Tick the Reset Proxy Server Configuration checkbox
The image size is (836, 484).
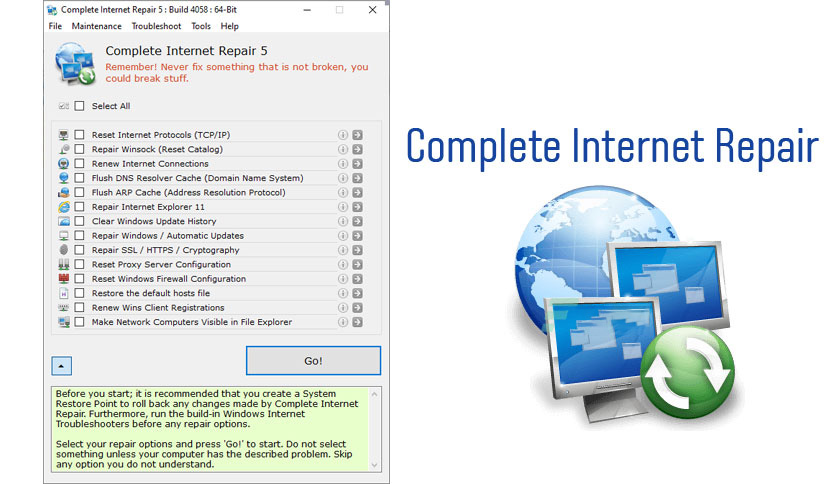(x=79, y=265)
